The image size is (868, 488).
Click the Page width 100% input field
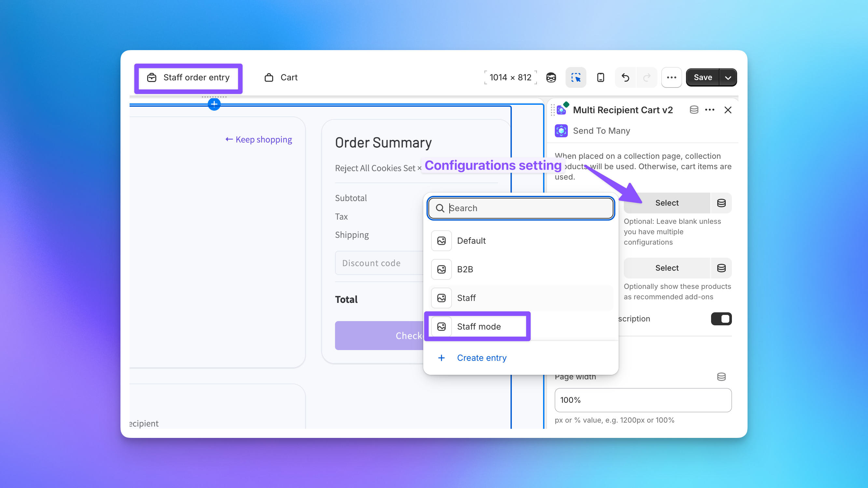[x=643, y=400]
